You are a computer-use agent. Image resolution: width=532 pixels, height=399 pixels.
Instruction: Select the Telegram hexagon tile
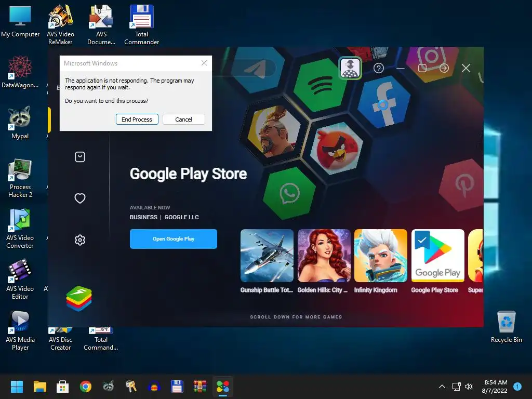(x=258, y=69)
